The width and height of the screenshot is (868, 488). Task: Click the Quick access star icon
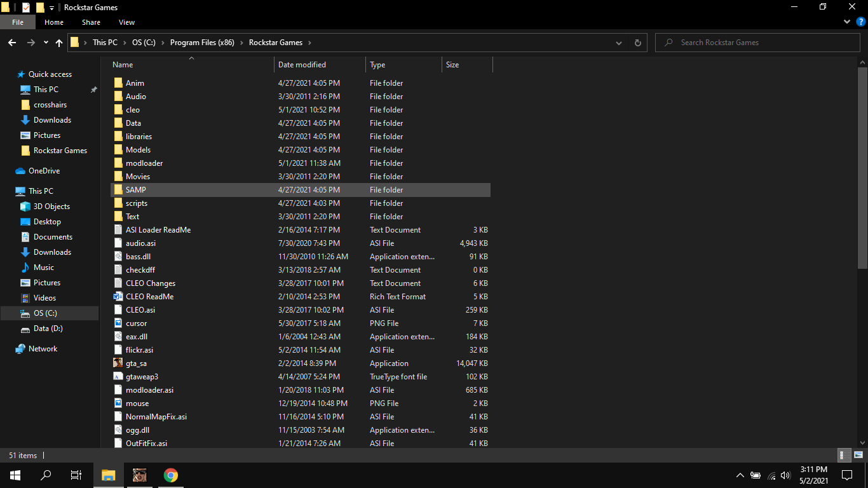coord(21,74)
